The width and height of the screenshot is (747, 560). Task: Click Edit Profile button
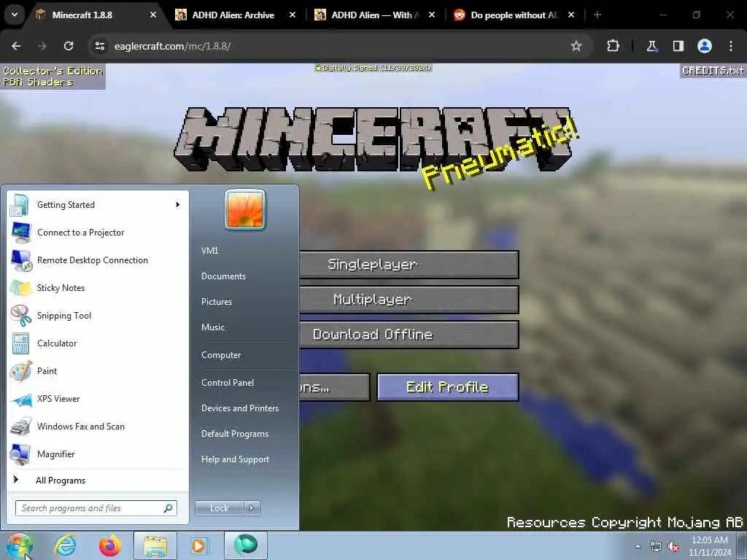point(448,387)
